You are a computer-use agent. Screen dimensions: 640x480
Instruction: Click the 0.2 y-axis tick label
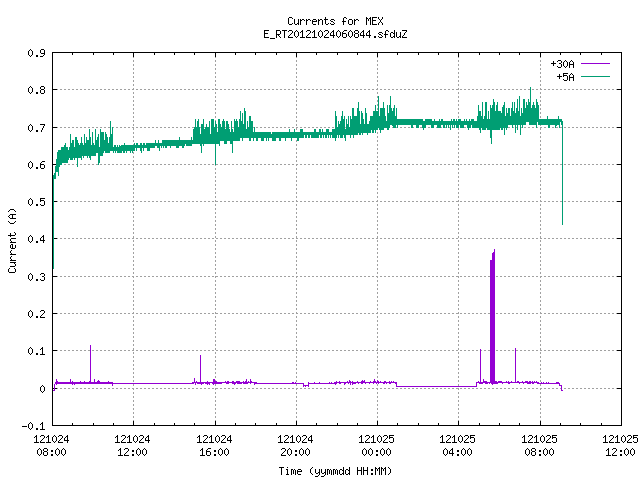pyautogui.click(x=36, y=314)
